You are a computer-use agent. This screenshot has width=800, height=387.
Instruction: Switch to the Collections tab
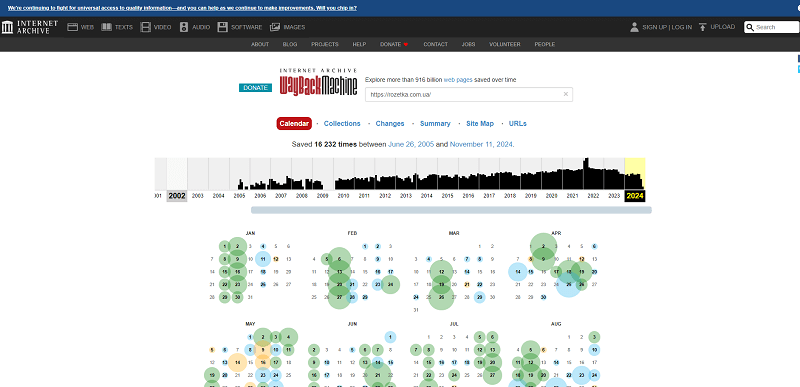[342, 123]
